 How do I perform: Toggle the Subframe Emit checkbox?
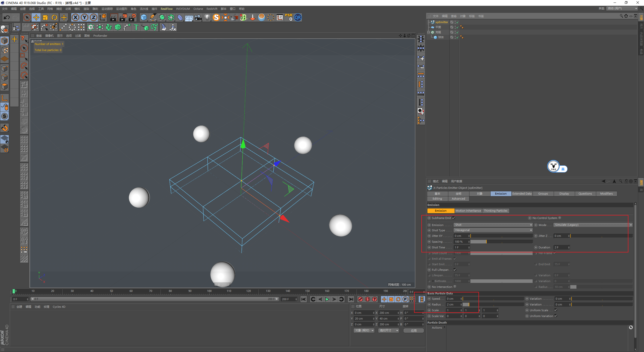point(454,218)
